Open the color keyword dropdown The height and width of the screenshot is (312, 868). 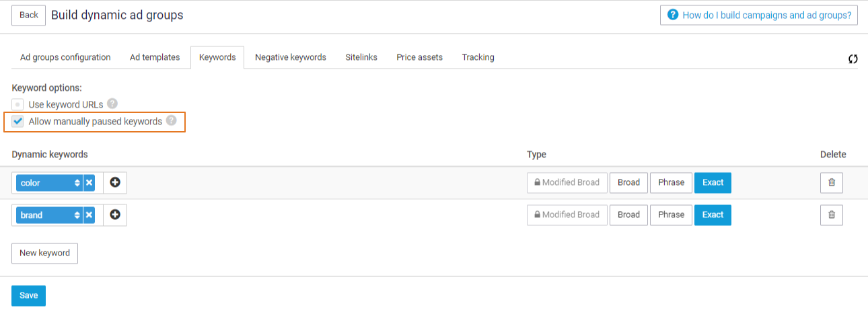pos(49,183)
